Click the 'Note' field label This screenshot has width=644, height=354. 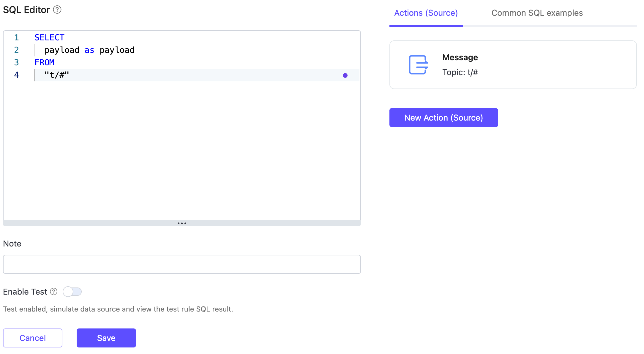(12, 244)
